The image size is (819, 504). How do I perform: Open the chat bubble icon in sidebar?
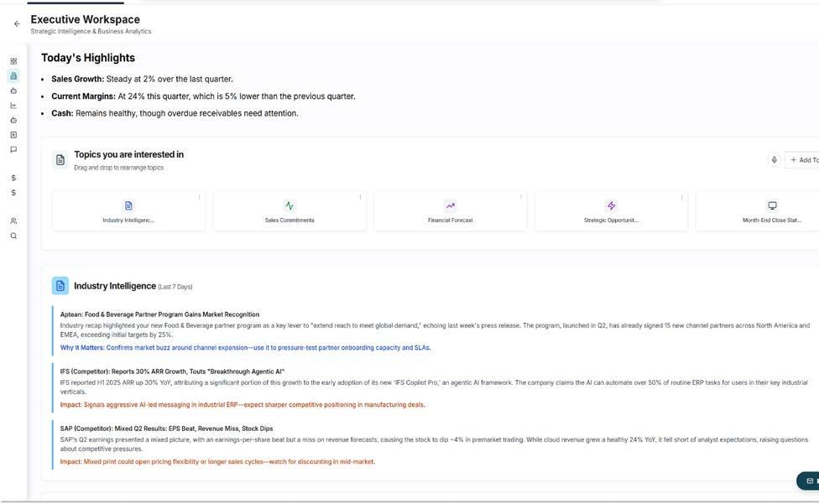(13, 150)
